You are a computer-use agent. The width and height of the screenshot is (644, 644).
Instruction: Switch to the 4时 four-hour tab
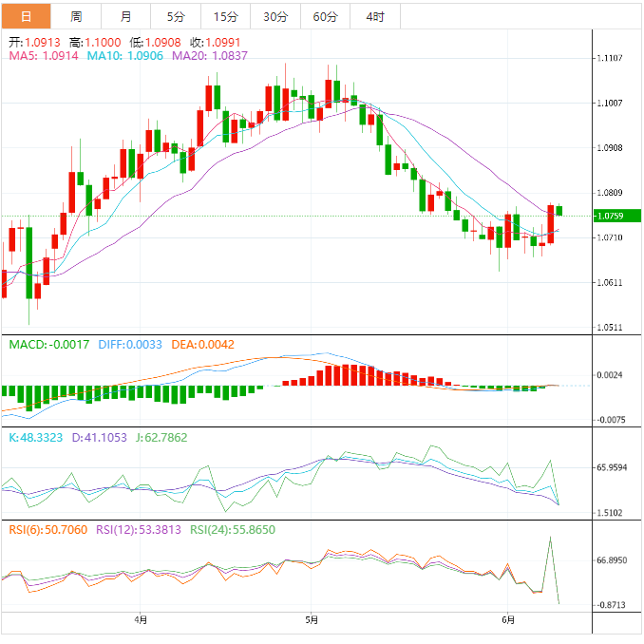pyautogui.click(x=374, y=16)
